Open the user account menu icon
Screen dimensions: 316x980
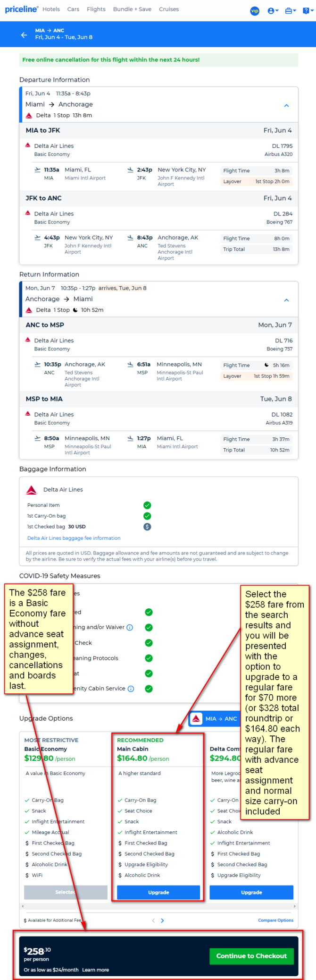273,10
